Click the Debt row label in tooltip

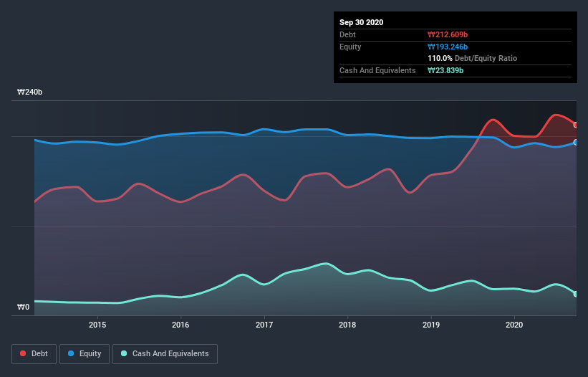[347, 34]
